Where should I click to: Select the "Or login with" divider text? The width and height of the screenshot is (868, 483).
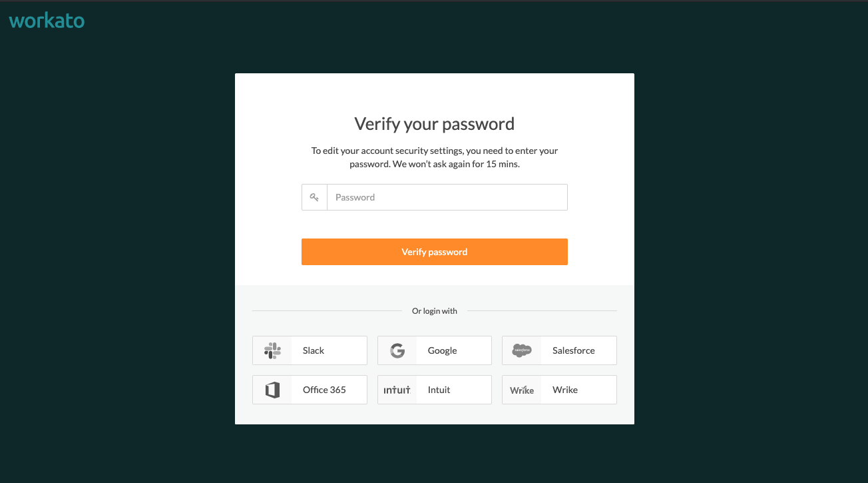(x=435, y=310)
